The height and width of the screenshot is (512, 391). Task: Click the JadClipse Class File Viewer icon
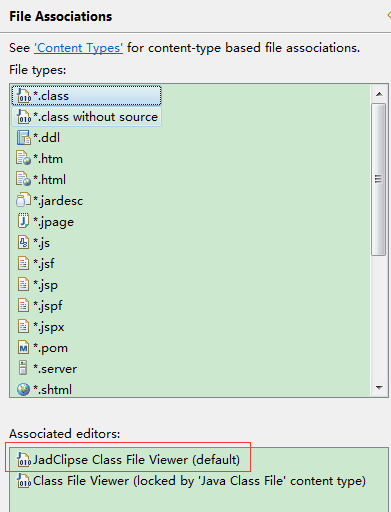click(24, 460)
